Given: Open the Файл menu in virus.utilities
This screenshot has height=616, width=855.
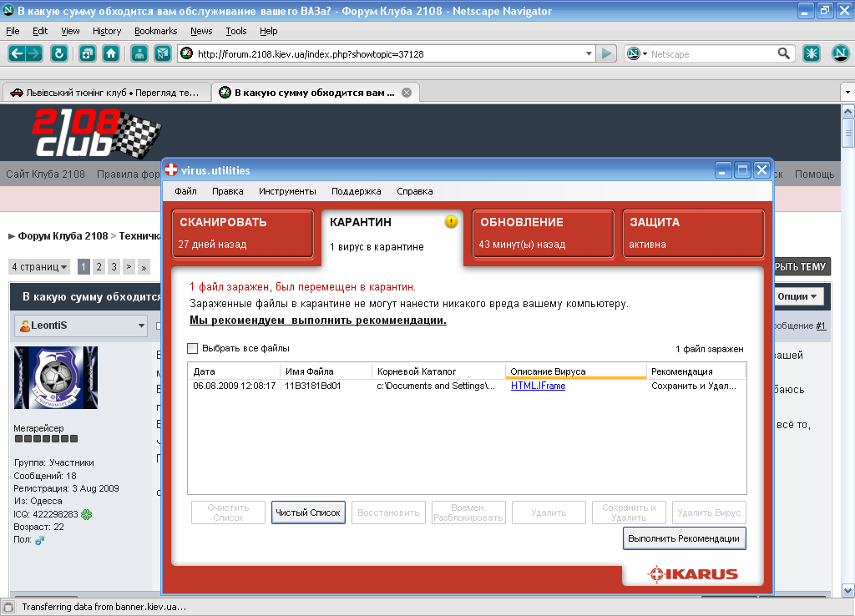Looking at the screenshot, I should pyautogui.click(x=185, y=191).
